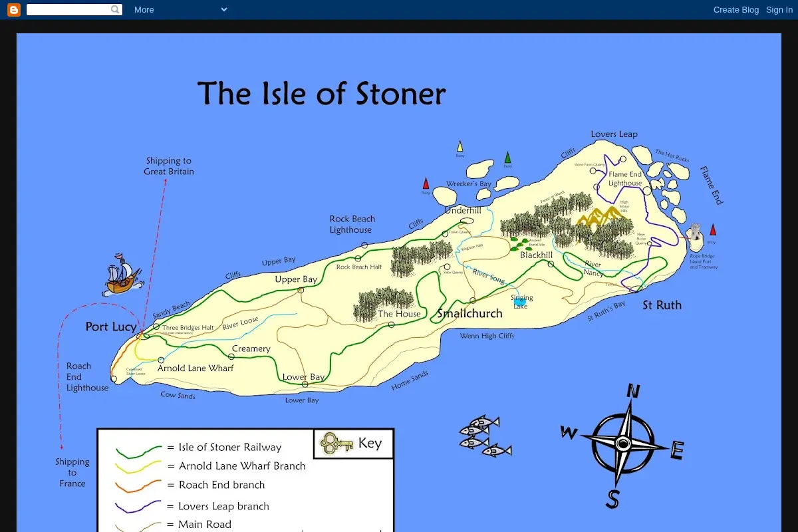Click the yellow buoy marker
The width and height of the screenshot is (798, 532).
[460, 146]
